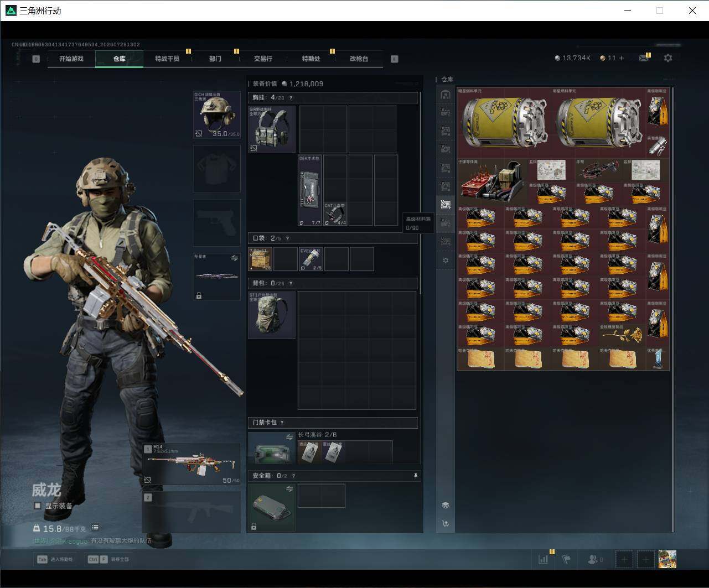
Task: Click the help icon next to 安全箱
Action: tap(293, 476)
